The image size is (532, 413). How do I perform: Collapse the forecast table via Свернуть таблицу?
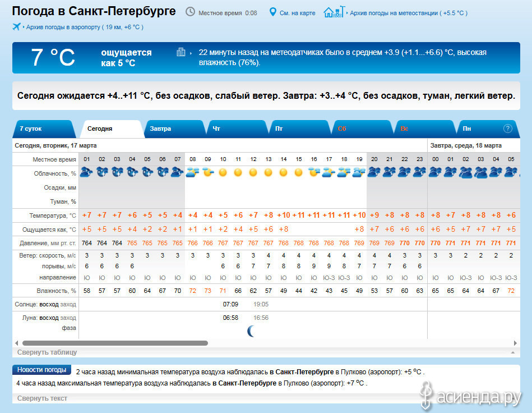pos(47,352)
